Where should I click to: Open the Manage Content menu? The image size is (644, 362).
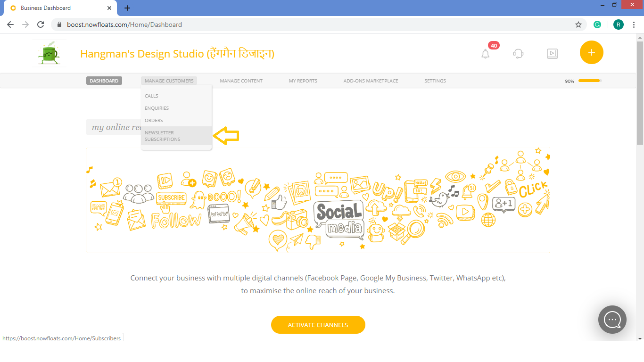241,81
